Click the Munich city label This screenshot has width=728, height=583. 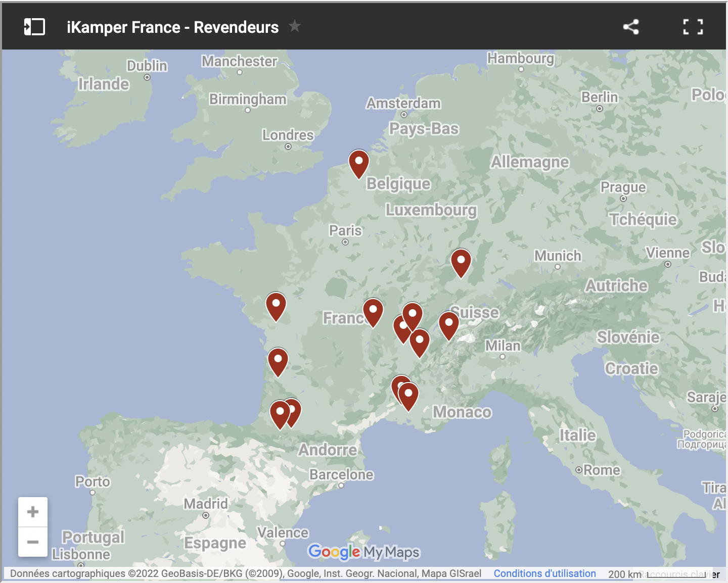point(558,256)
